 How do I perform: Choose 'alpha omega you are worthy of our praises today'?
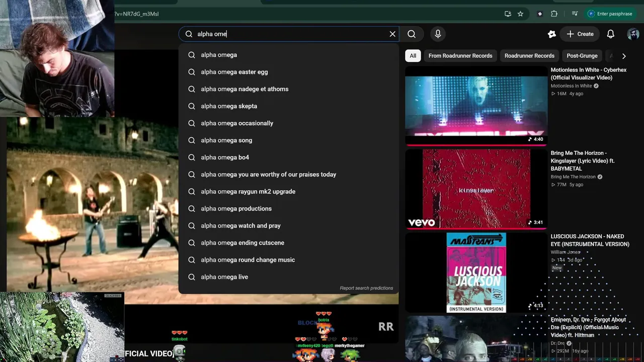point(288,174)
